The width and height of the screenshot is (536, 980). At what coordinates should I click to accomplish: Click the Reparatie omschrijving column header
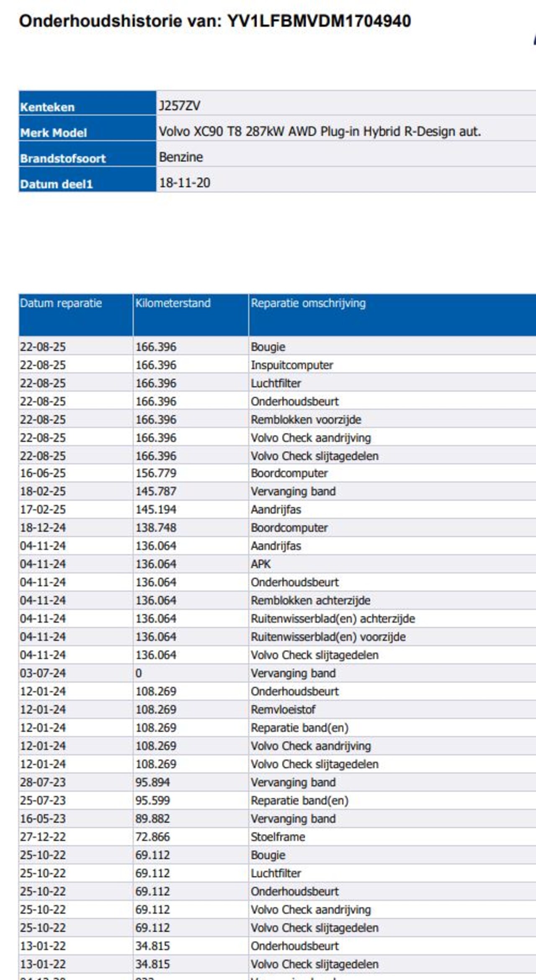coord(308,303)
